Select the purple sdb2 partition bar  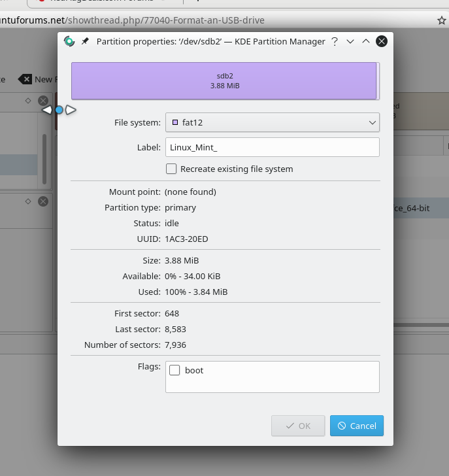click(224, 81)
